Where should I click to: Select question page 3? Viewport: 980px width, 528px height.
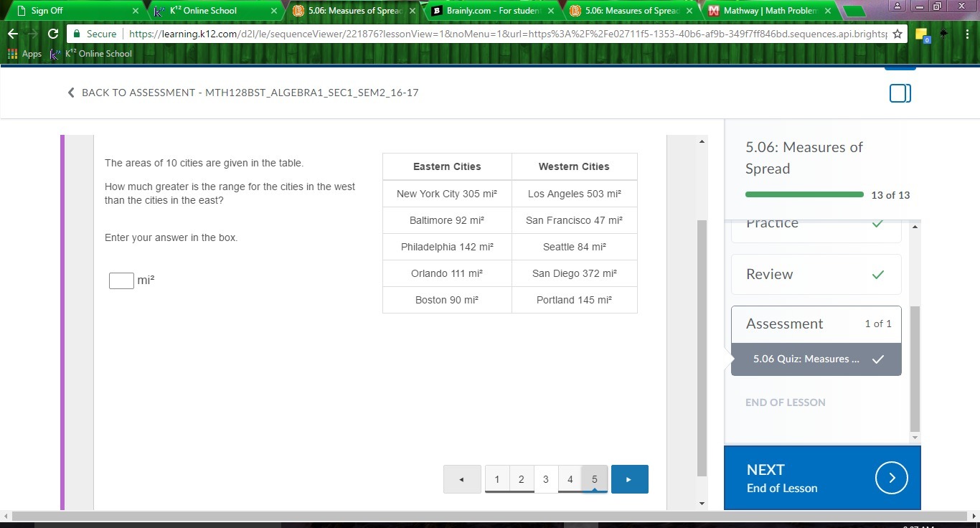[546, 479]
